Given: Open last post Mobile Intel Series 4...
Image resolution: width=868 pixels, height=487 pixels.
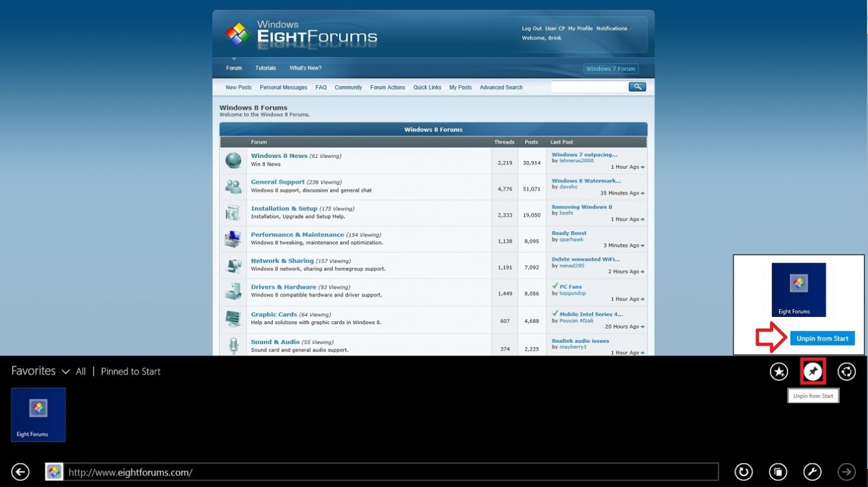Looking at the screenshot, I should click(591, 314).
